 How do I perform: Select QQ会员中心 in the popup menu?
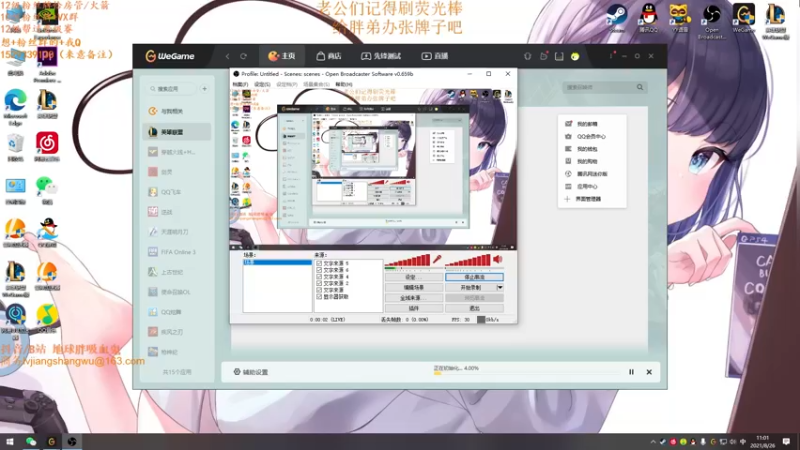(591, 137)
